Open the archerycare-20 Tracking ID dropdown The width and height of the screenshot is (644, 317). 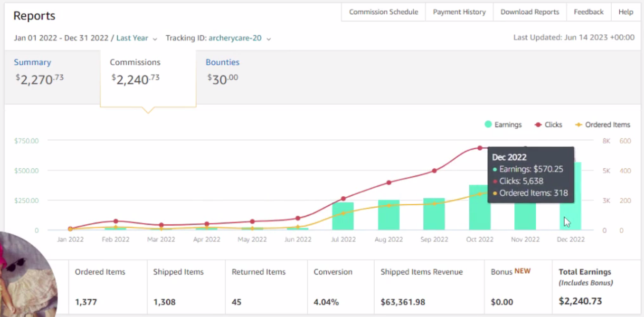pyautogui.click(x=240, y=38)
